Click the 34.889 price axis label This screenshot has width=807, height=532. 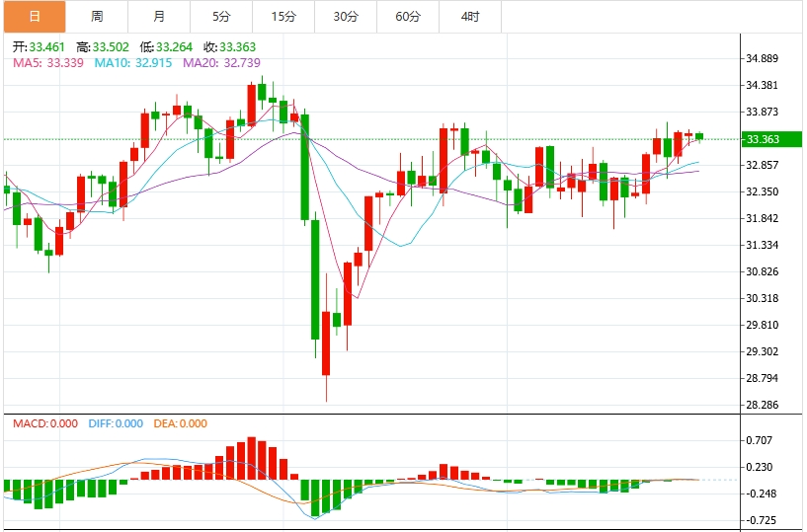click(x=763, y=58)
